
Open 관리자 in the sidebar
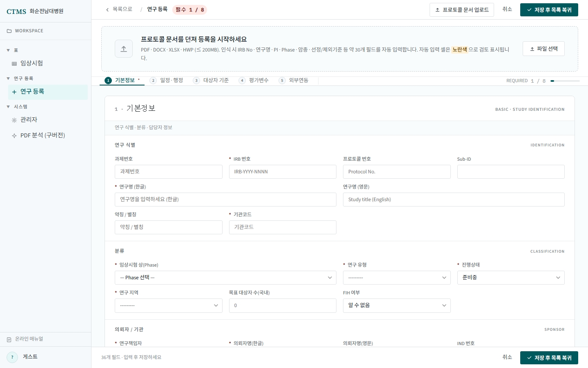(x=48, y=120)
